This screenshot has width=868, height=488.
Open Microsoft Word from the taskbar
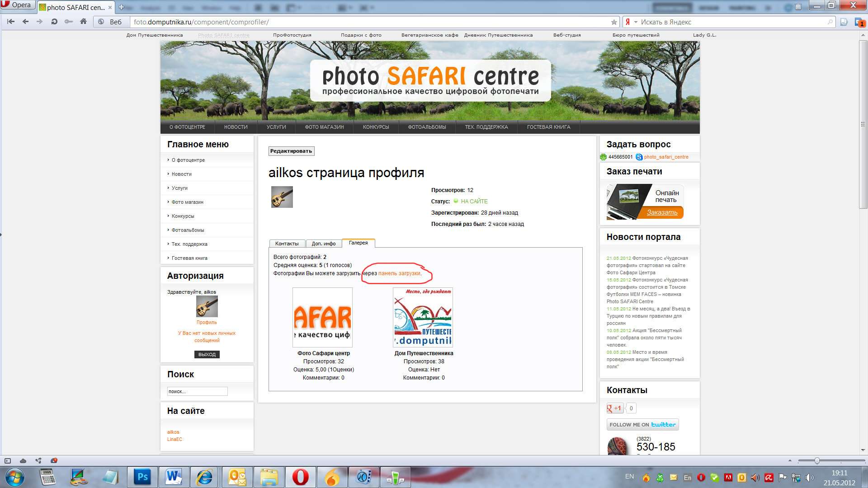coord(173,477)
